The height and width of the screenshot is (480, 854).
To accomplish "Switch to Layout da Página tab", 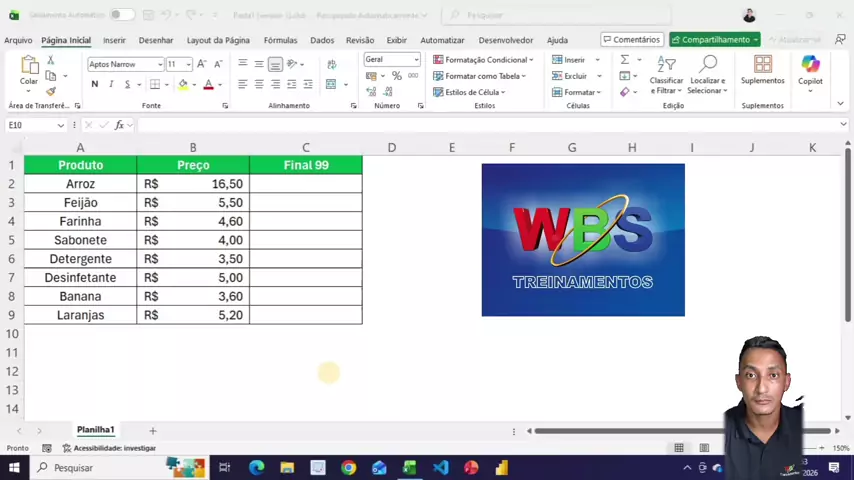I will (x=218, y=40).
